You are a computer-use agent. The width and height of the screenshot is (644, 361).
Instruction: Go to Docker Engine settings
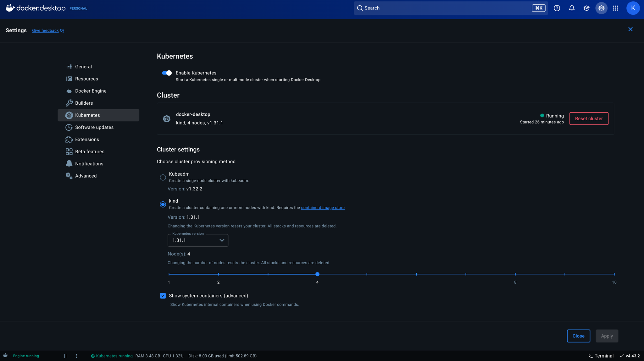[98, 91]
